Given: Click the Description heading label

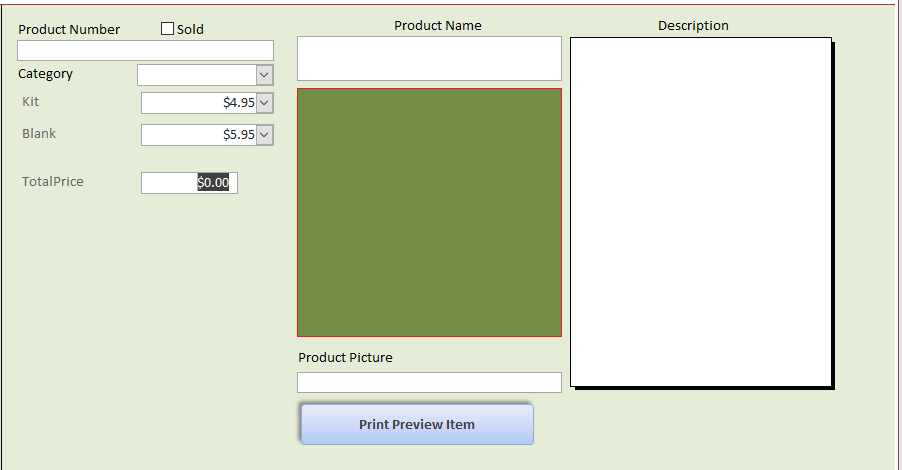Looking at the screenshot, I should coord(693,26).
